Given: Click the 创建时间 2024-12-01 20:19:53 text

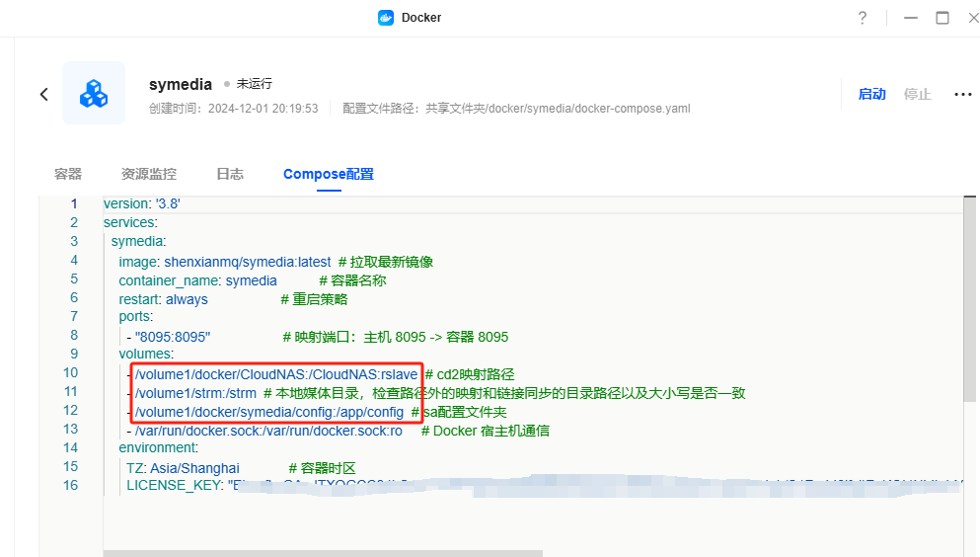Looking at the screenshot, I should click(234, 109).
